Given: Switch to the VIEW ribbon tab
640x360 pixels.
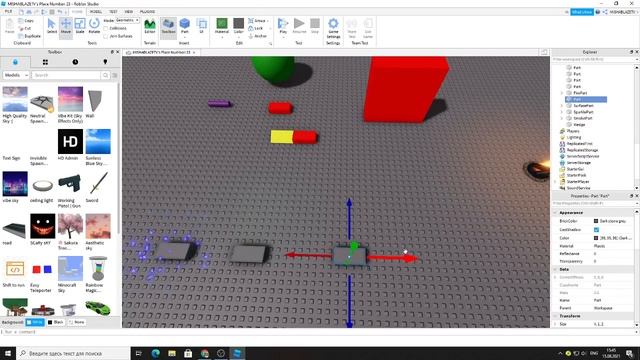Looking at the screenshot, I should 129,12.
